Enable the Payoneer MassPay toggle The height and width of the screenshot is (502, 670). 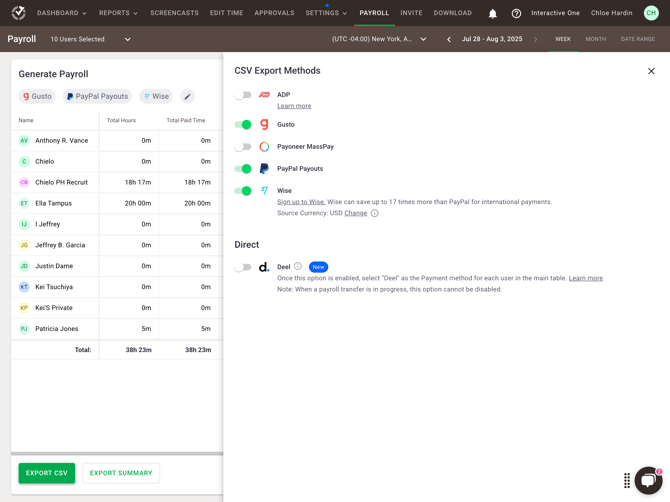click(243, 147)
